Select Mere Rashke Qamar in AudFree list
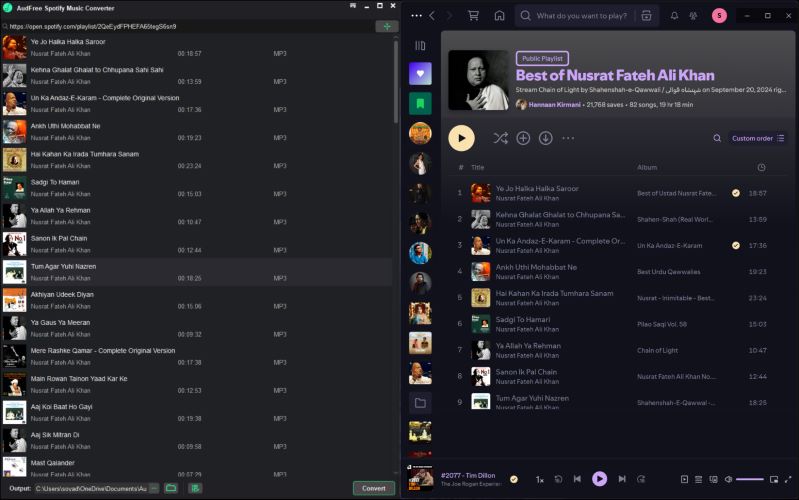Viewport: 799px width, 500px height. point(197,356)
